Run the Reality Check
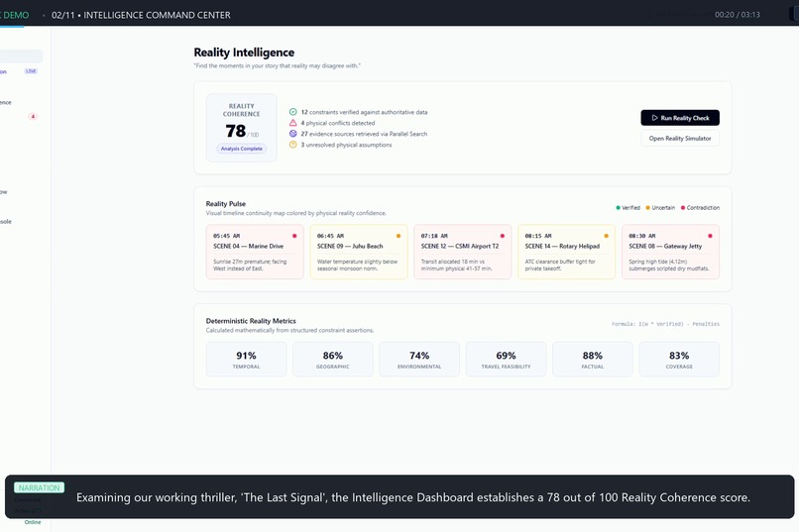 pos(680,118)
